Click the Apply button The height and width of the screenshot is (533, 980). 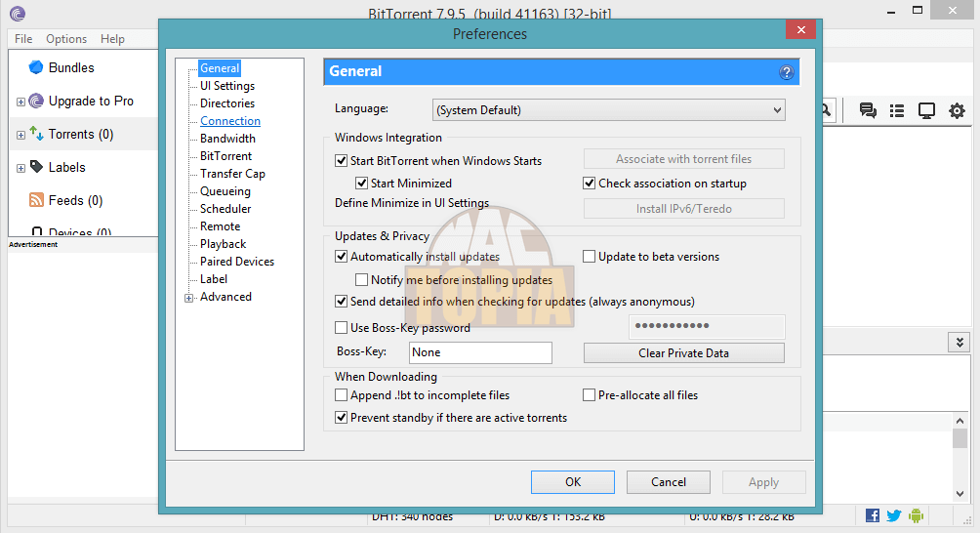(x=763, y=482)
